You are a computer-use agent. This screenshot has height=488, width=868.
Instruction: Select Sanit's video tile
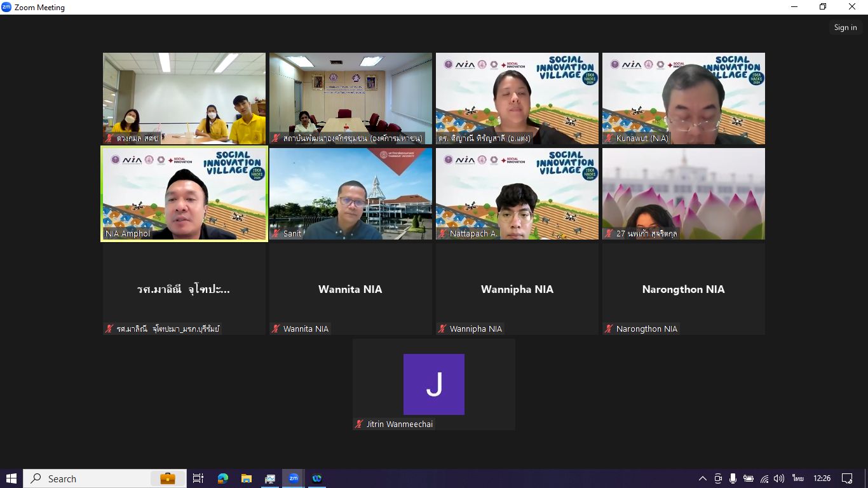pyautogui.click(x=350, y=194)
